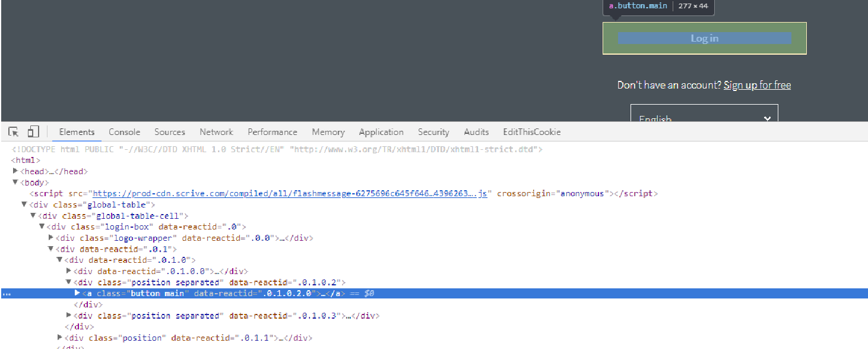Collapse the login-box div node

pos(42,227)
